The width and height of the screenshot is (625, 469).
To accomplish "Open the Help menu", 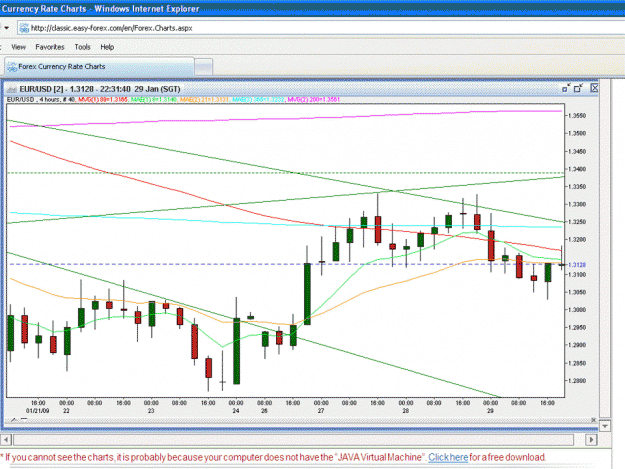I will [x=107, y=47].
